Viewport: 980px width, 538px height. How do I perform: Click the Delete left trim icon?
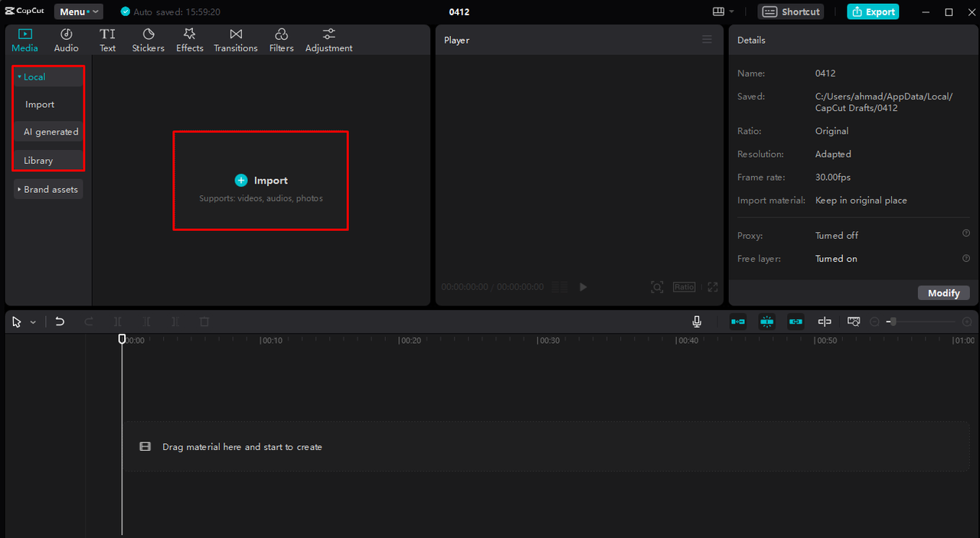coord(146,322)
